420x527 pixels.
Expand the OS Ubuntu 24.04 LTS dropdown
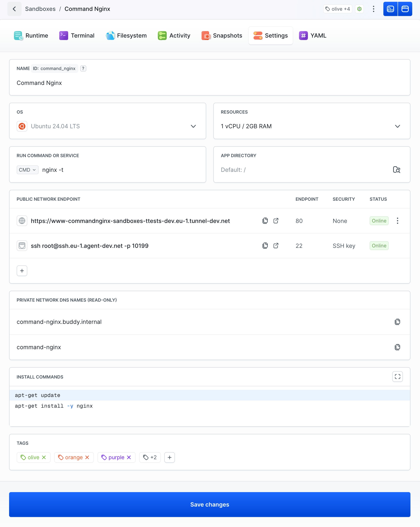tap(193, 126)
